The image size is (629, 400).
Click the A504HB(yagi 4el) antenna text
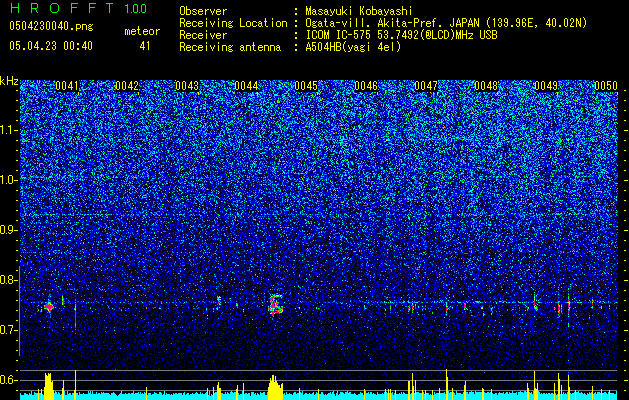tap(353, 47)
